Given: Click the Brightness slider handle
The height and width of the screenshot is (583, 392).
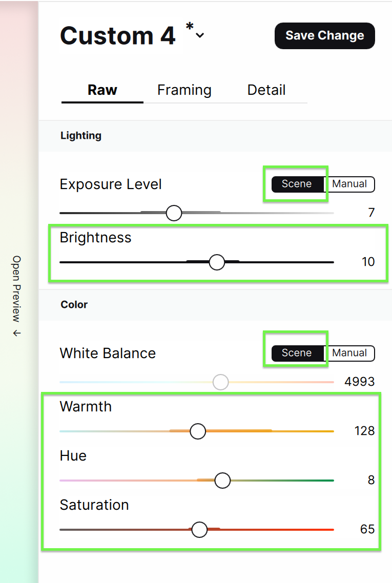Looking at the screenshot, I should 216,262.
